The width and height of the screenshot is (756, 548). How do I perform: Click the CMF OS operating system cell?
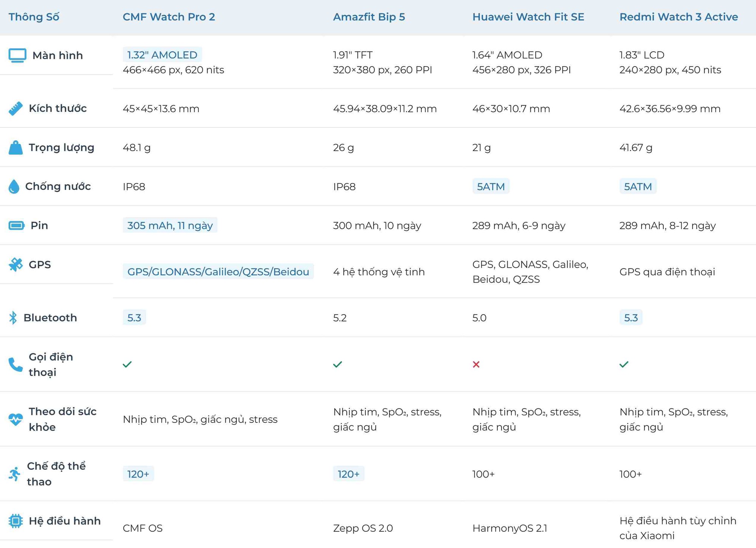point(143,528)
